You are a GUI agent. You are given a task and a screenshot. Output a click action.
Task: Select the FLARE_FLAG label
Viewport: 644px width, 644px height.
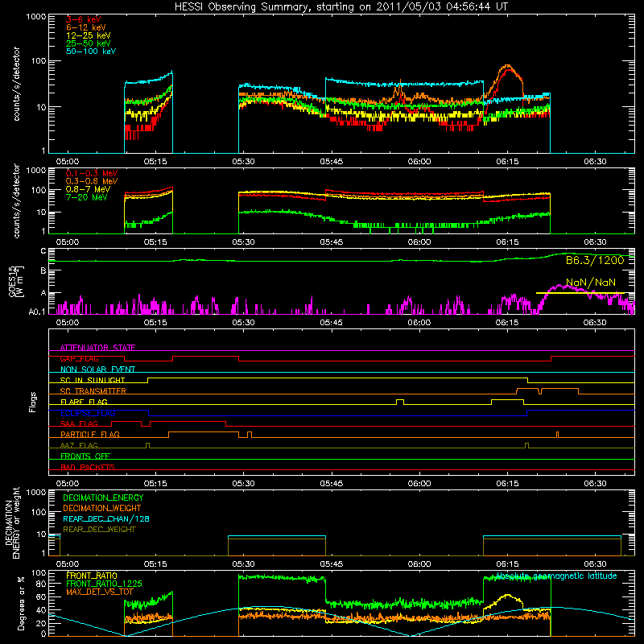[84, 402]
